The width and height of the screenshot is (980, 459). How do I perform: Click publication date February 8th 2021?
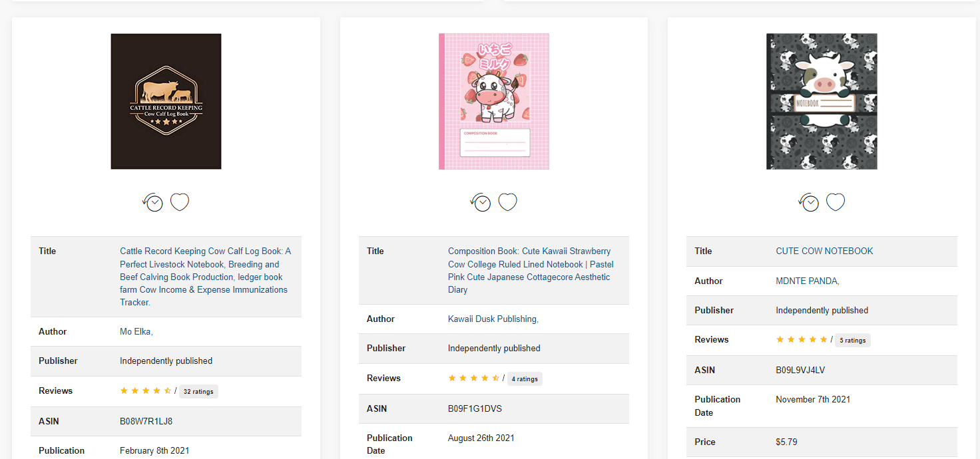(154, 450)
